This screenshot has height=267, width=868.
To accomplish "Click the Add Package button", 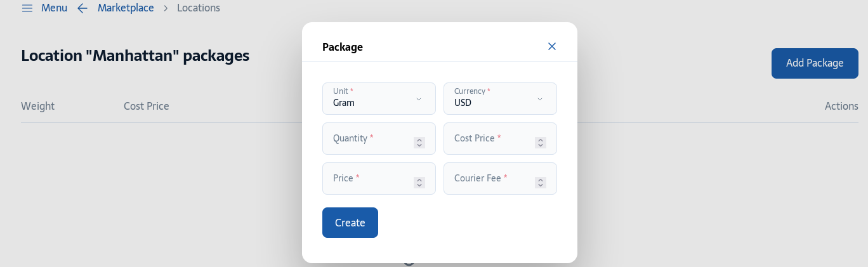I will pos(815,63).
